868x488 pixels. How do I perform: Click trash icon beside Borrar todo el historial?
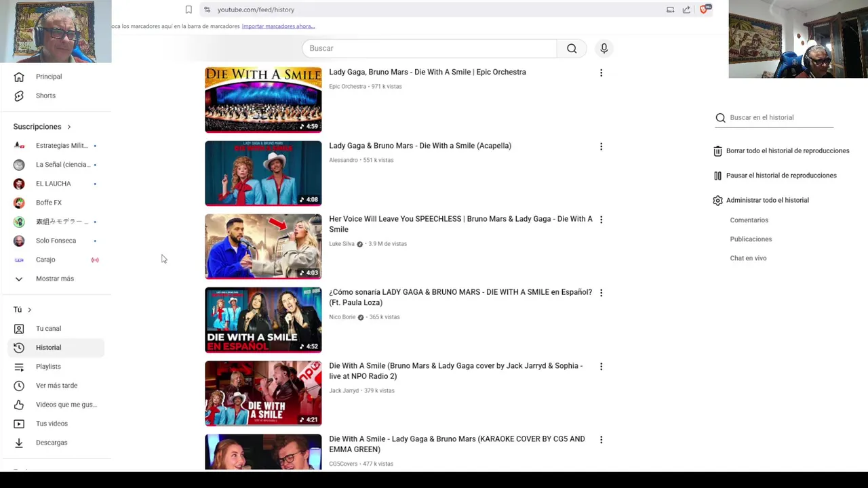(x=717, y=151)
